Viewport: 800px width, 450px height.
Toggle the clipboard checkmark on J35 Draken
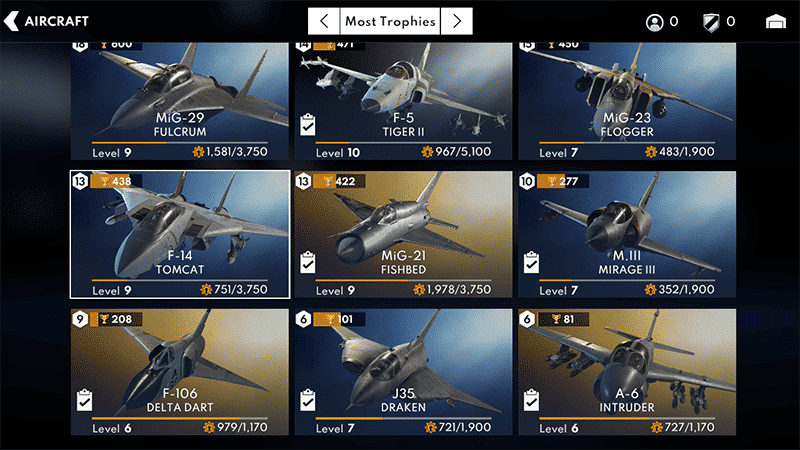[308, 400]
